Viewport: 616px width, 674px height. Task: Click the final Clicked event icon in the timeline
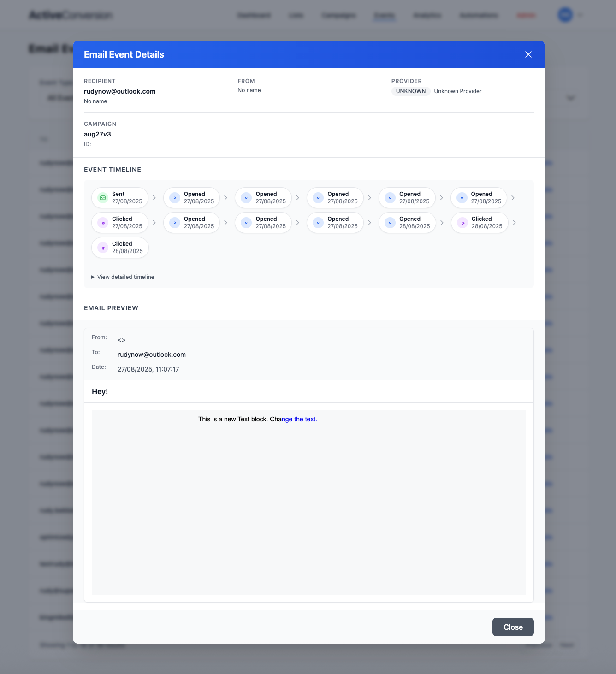103,248
